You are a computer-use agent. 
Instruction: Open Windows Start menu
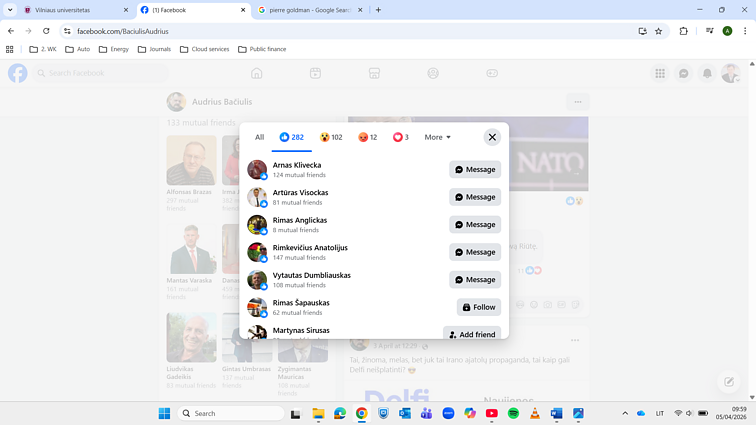pos(164,413)
